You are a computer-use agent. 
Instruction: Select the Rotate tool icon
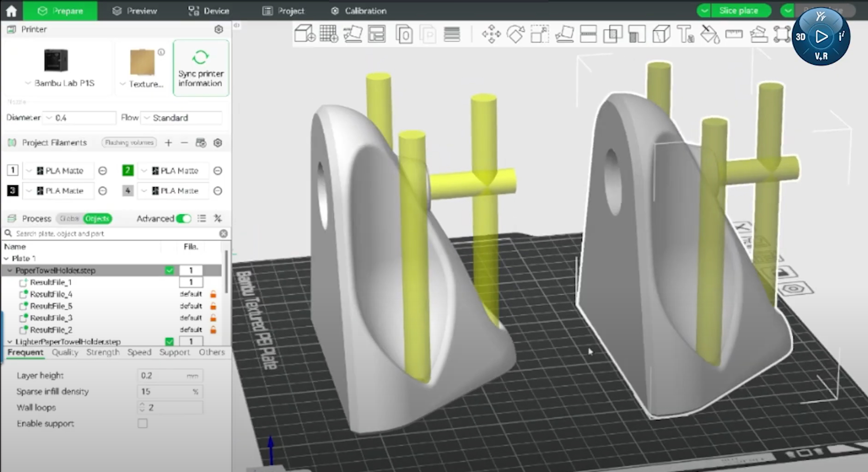(516, 34)
